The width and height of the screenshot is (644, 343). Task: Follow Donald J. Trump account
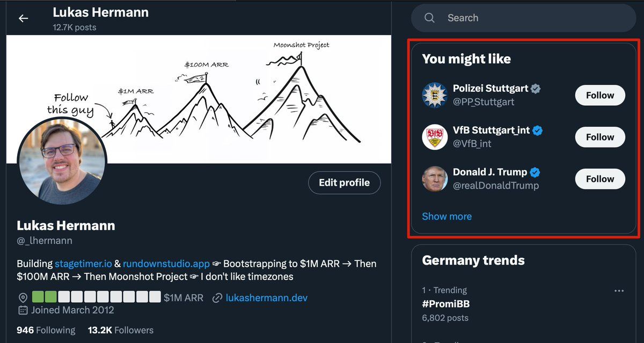(x=599, y=179)
